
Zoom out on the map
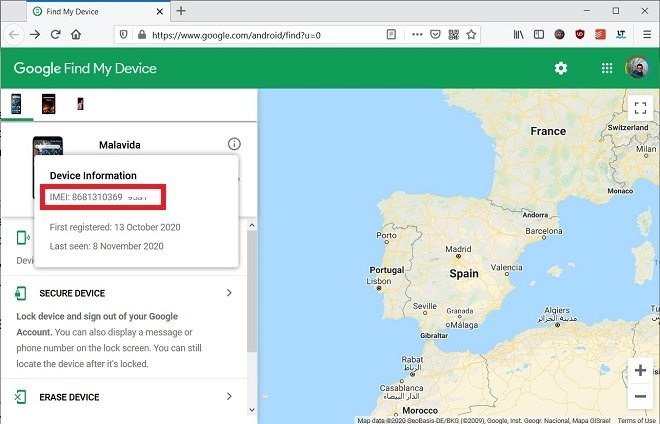click(640, 396)
